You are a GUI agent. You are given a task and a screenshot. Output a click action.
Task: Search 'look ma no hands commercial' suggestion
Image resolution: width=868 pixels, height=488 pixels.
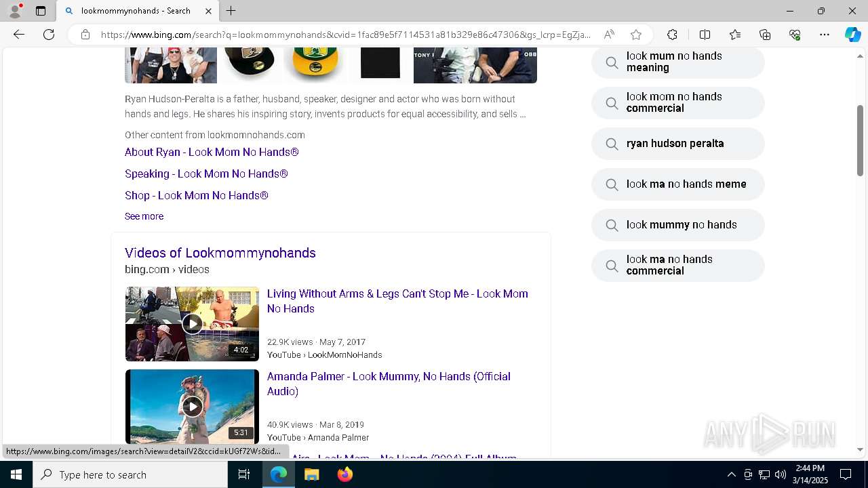click(x=678, y=266)
